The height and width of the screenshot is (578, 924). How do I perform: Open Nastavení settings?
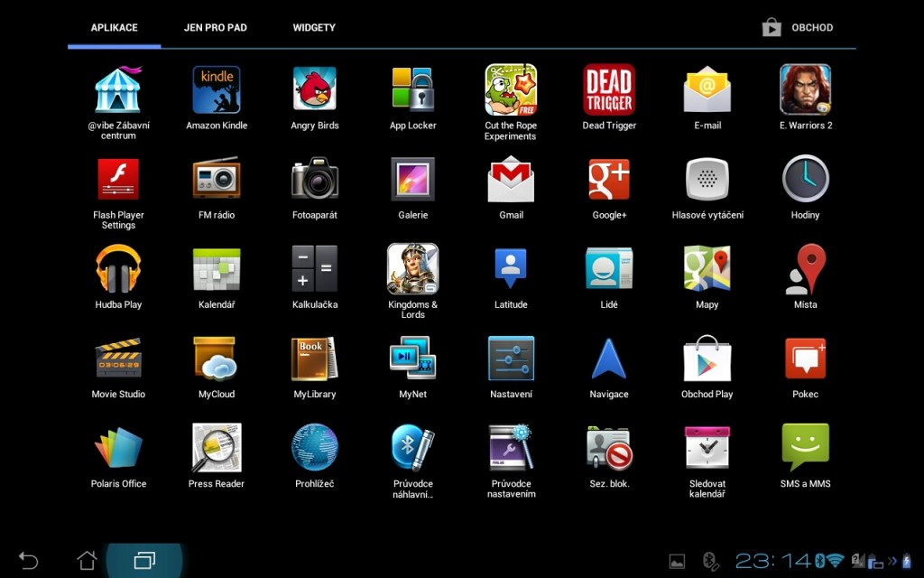pos(511,358)
